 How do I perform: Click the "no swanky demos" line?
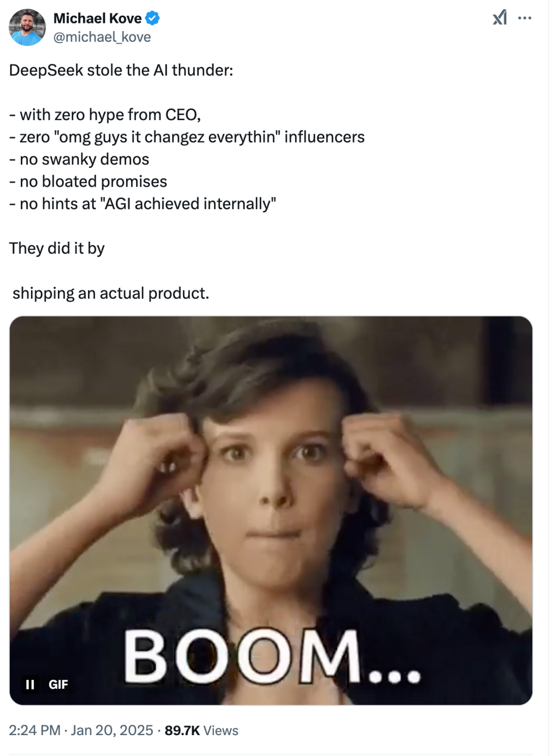[79, 159]
